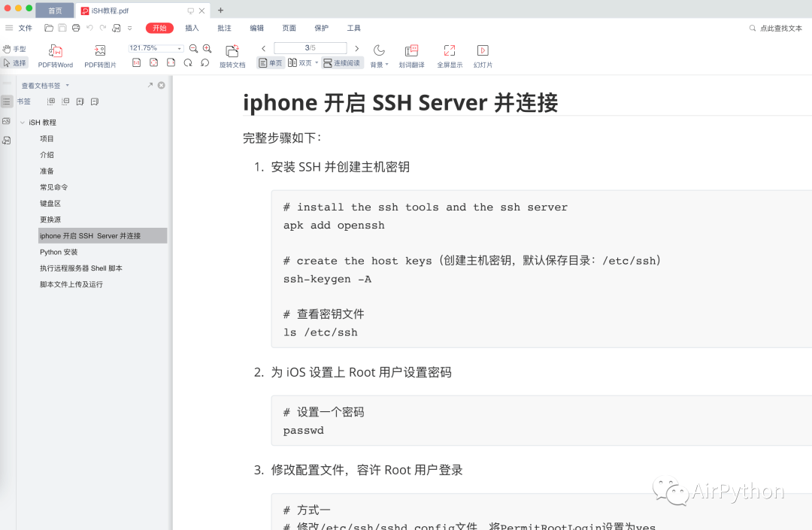Activate the 选择 selection tool
This screenshot has width=812, height=530.
(14, 62)
